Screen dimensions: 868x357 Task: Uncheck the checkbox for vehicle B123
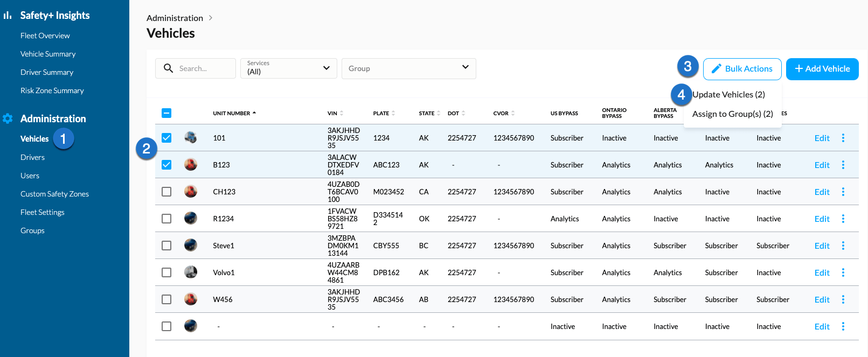click(166, 165)
